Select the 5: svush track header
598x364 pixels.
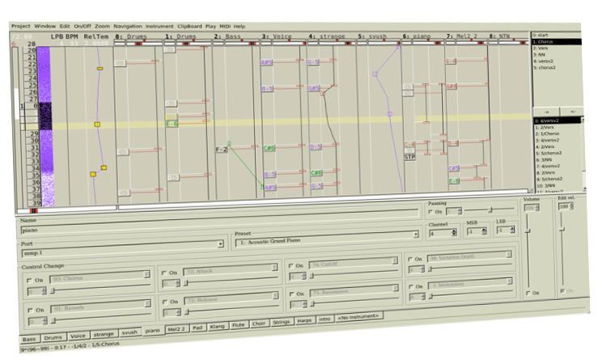pos(372,36)
